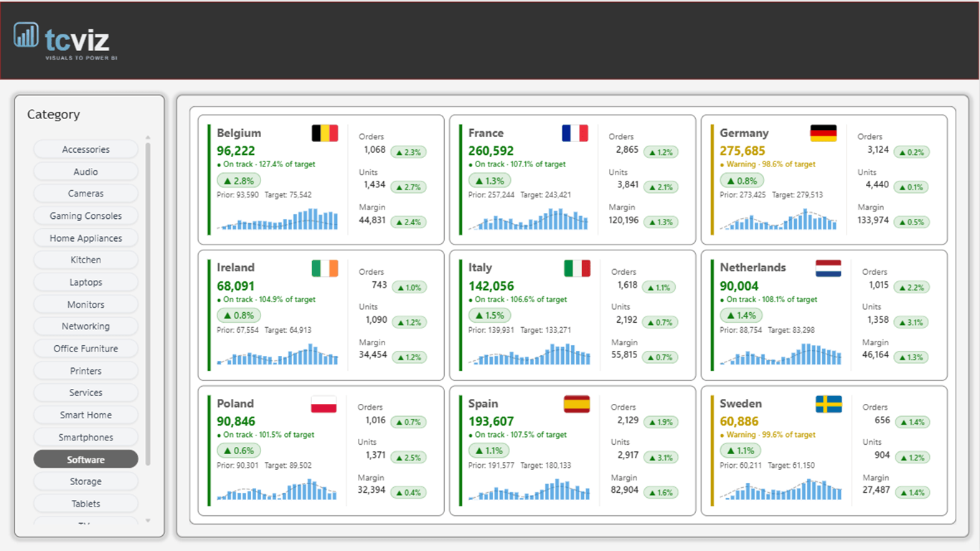Filter by Services category
This screenshot has height=551, width=980.
coord(86,392)
